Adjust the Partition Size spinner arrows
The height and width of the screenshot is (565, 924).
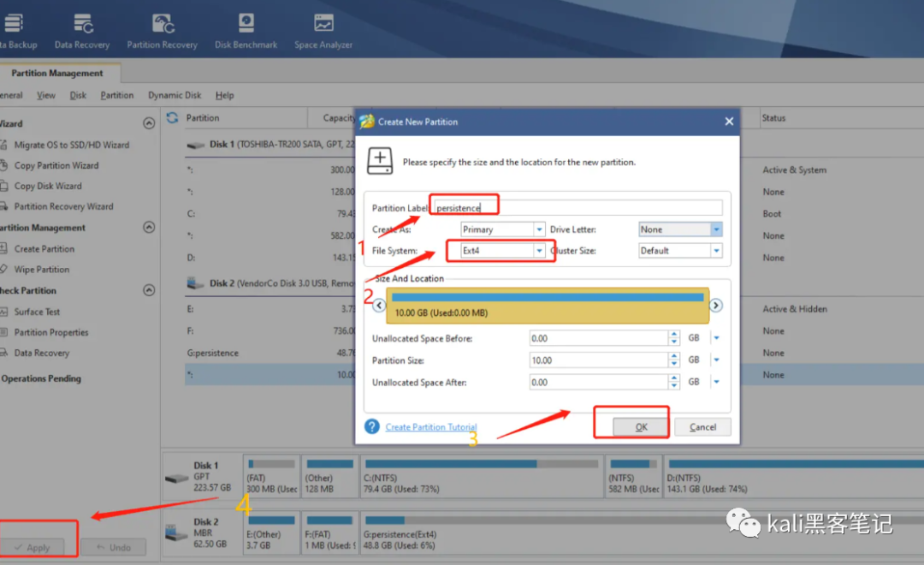674,360
